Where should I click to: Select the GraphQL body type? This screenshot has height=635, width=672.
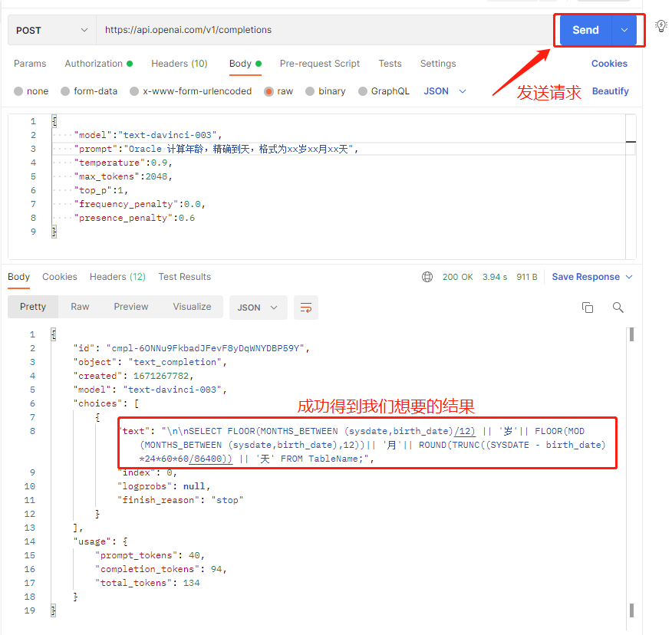click(364, 91)
